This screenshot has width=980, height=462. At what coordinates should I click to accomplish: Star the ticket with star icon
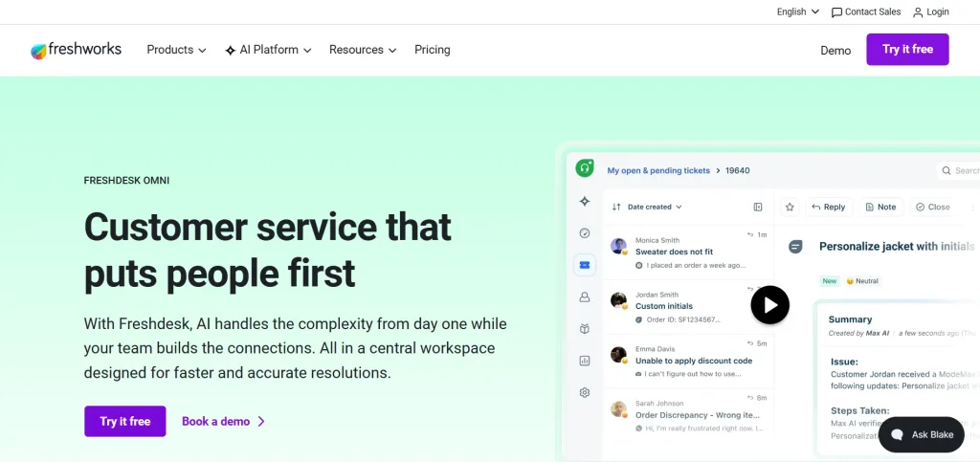coord(790,207)
